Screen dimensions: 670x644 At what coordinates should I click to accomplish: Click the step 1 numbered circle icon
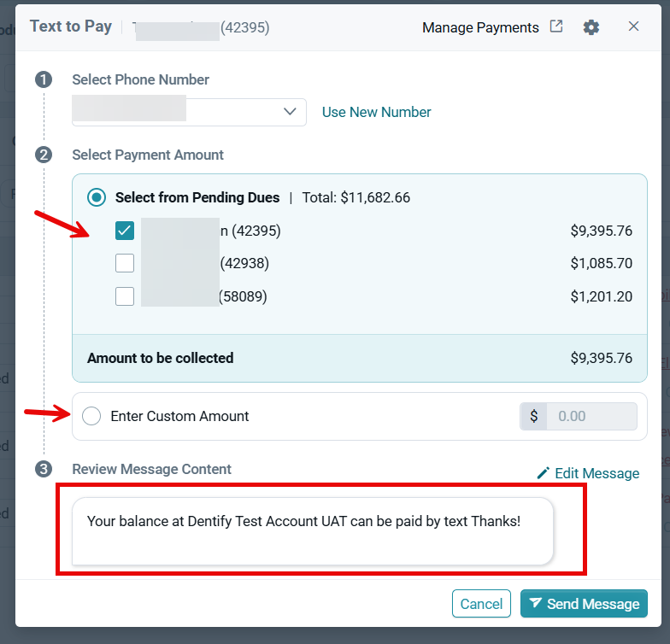pos(44,80)
